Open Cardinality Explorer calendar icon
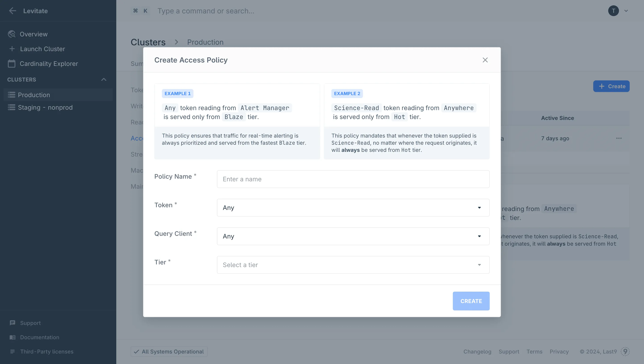Viewport: 644px width, 364px height. click(x=11, y=63)
